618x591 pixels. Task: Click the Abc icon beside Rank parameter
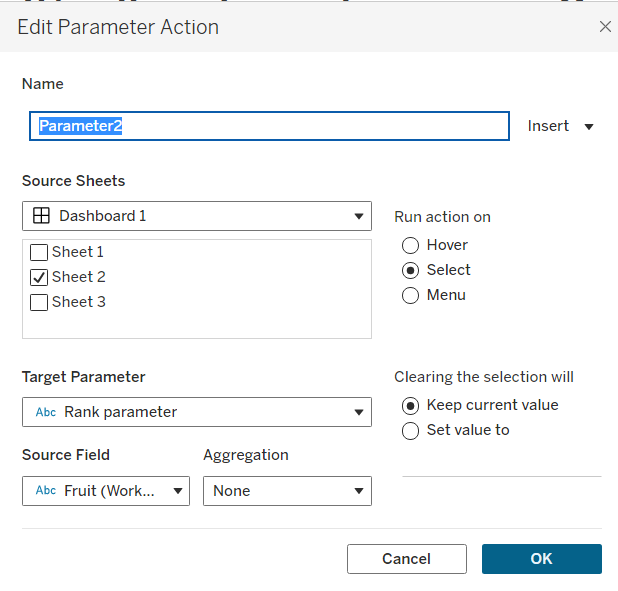point(45,412)
